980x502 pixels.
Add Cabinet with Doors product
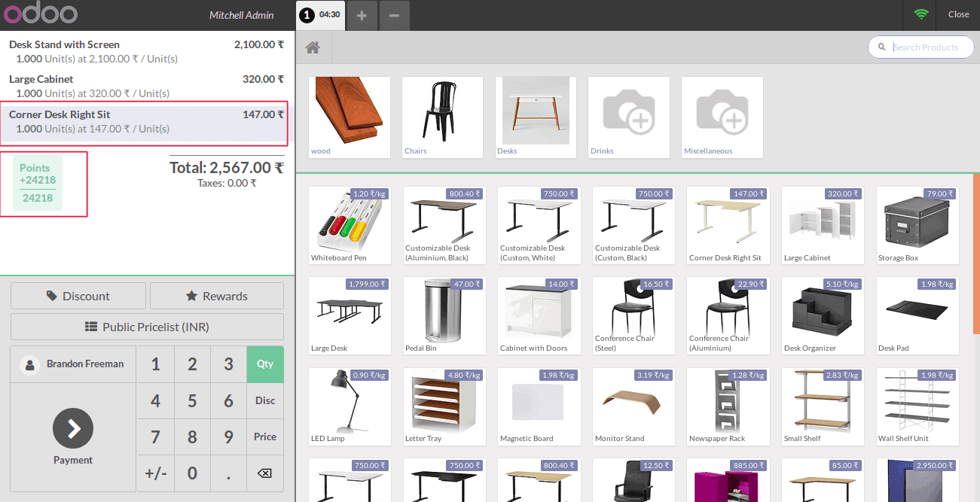click(539, 315)
